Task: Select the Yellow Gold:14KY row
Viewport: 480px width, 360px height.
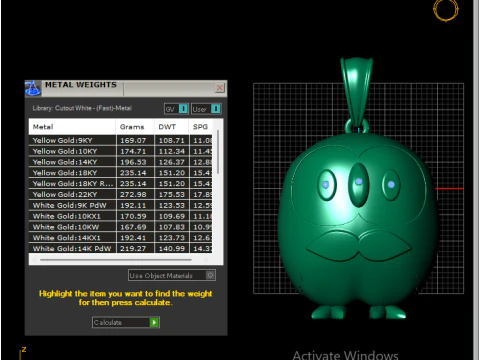Action: [x=120, y=162]
